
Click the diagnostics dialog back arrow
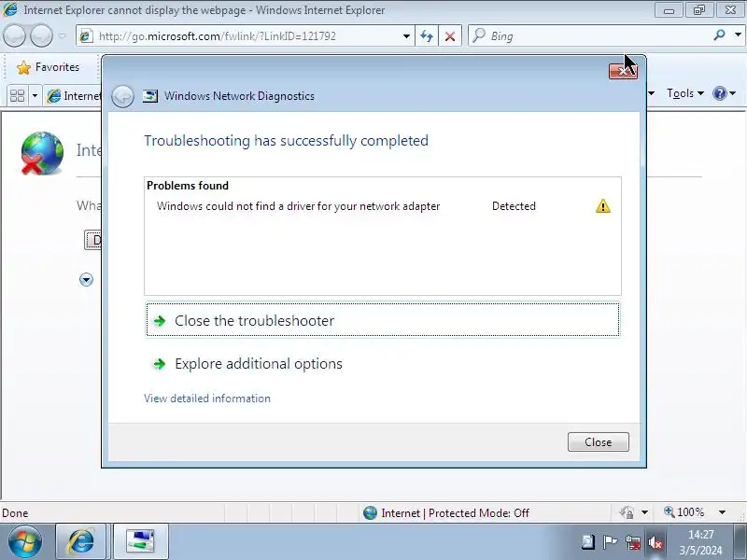(x=122, y=96)
